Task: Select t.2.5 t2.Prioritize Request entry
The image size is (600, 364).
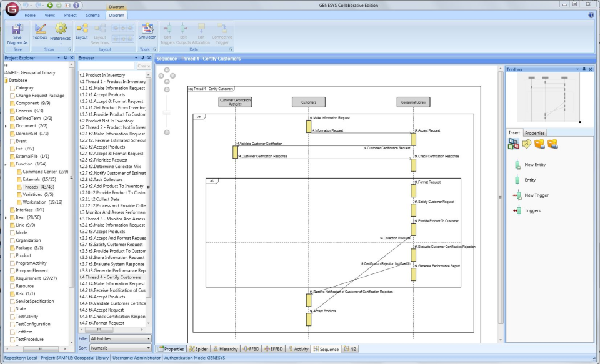Action: tap(104, 160)
